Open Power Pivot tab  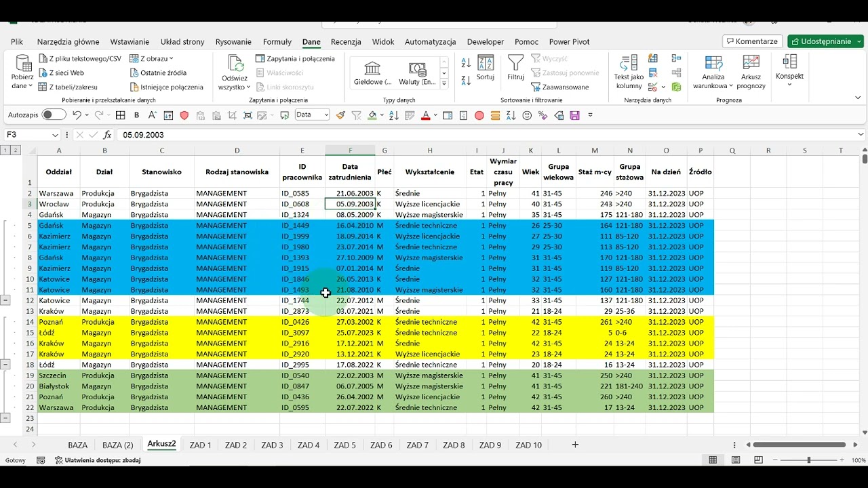coord(569,42)
